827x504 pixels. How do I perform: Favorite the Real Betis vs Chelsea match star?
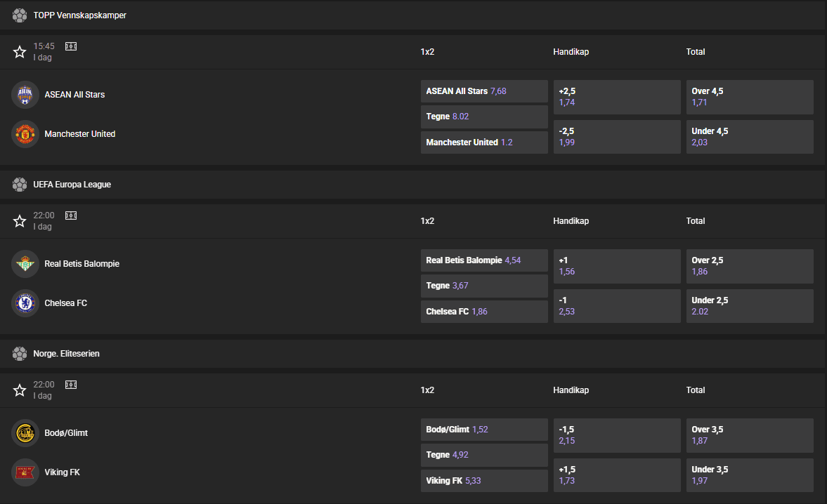click(x=20, y=220)
